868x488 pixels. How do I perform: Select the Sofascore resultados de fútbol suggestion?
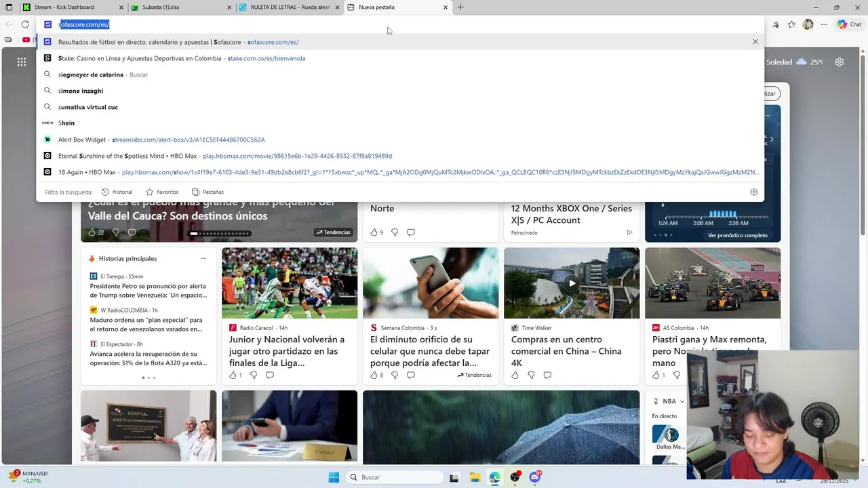(400, 42)
